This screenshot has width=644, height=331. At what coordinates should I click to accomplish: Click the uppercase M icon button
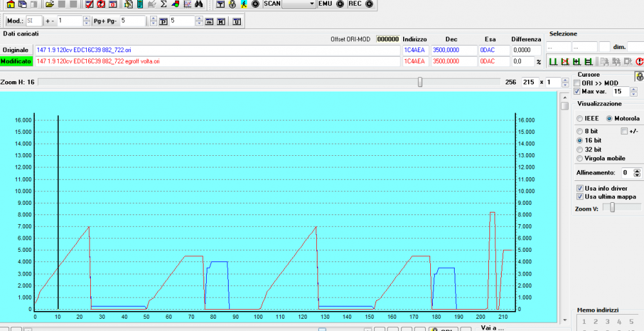pos(221,21)
